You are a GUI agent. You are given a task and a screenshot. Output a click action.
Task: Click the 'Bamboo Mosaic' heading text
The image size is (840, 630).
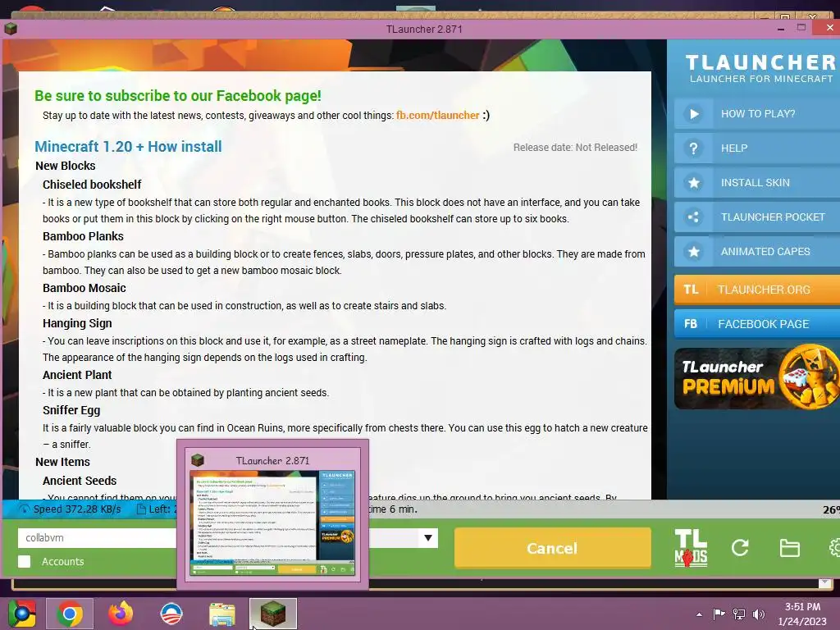pyautogui.click(x=84, y=288)
